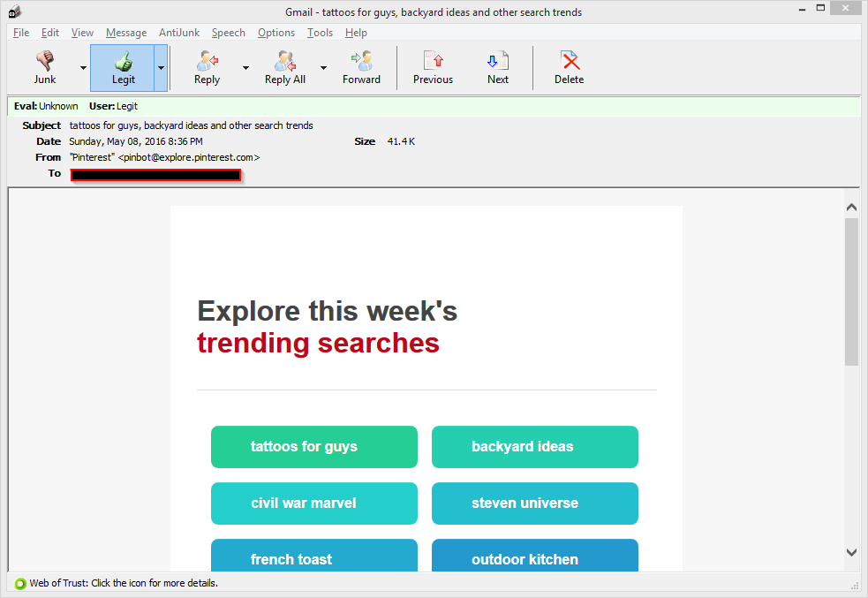Open the View menu
Viewport: 868px width, 598px height.
coord(82,33)
